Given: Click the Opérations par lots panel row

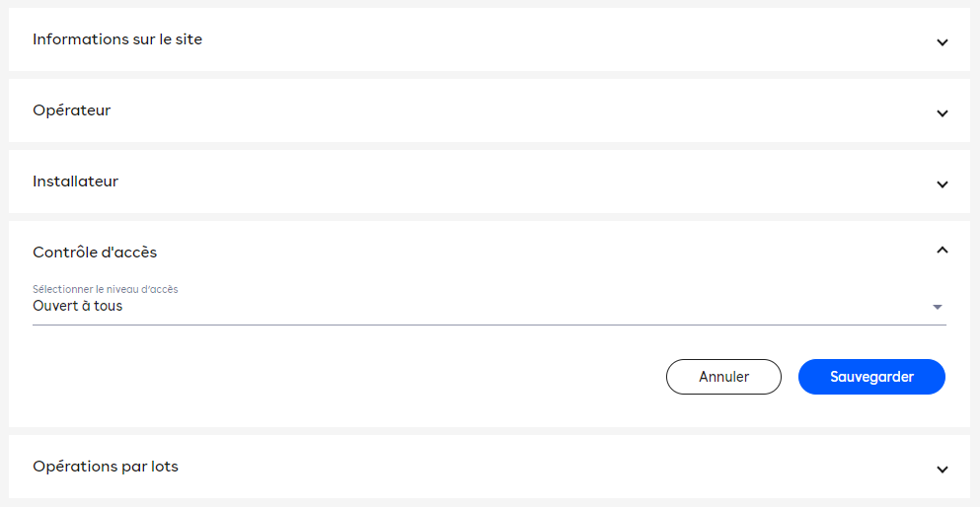Looking at the screenshot, I should click(x=490, y=467).
